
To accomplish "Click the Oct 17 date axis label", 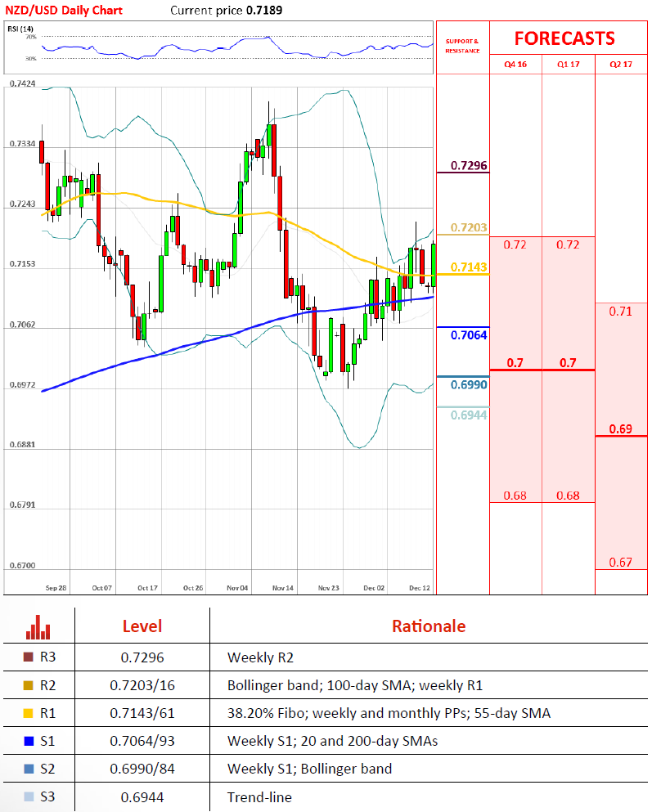I will pos(147,588).
